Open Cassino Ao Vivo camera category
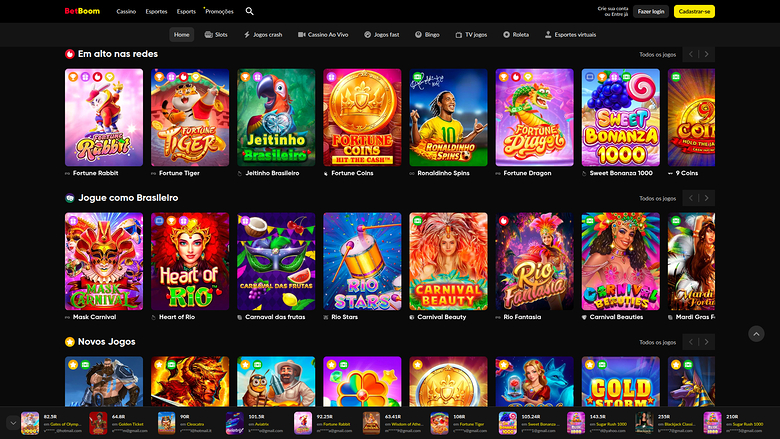The image size is (780, 439). (x=323, y=35)
